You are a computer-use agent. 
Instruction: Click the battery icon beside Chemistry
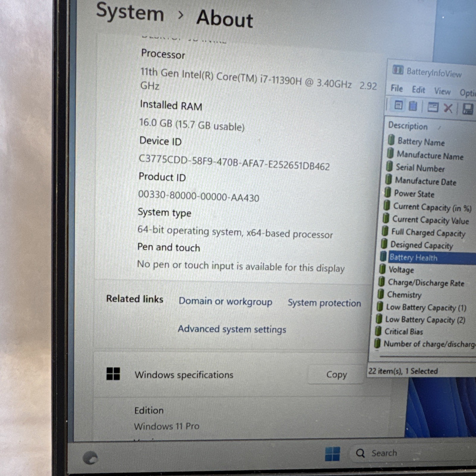pos(381,294)
